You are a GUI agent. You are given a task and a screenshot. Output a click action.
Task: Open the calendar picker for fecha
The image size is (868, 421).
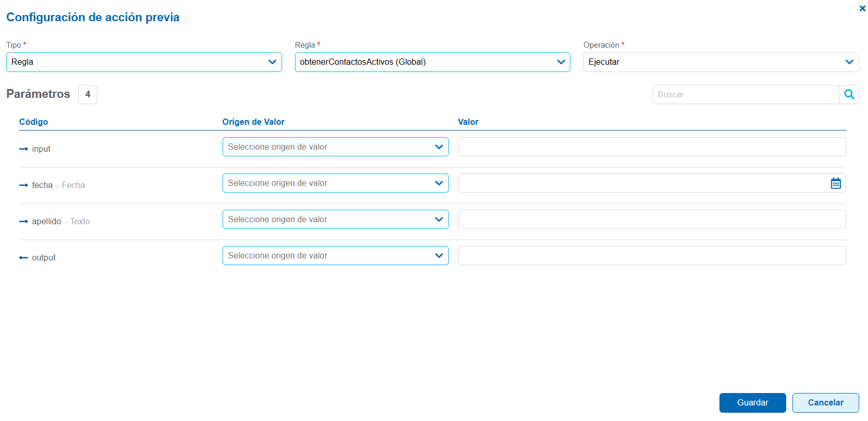[836, 183]
